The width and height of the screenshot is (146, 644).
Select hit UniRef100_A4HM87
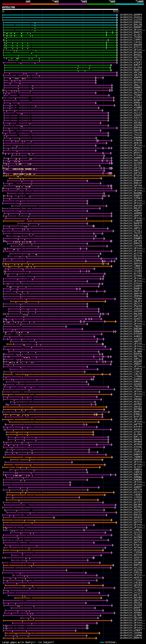pyautogui.click(x=131, y=158)
